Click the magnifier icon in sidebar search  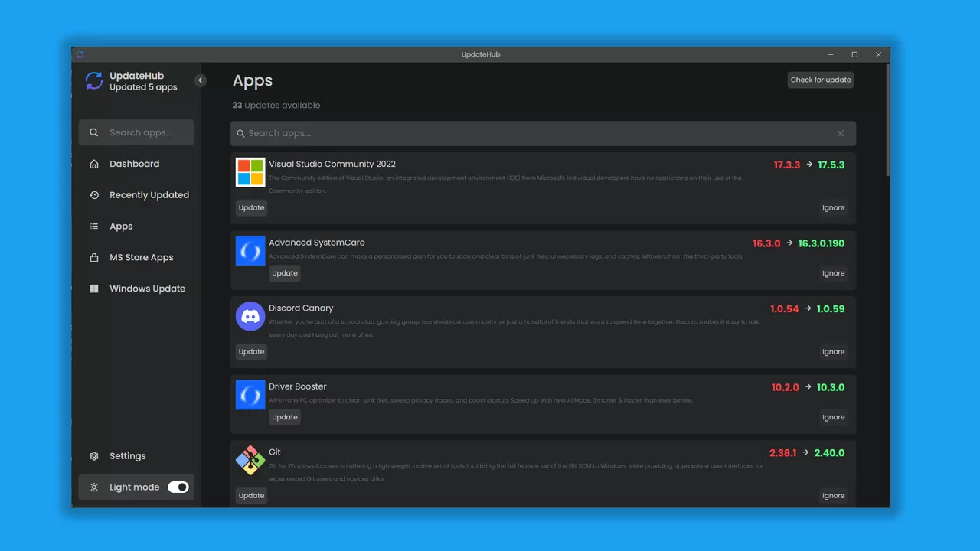click(x=93, y=132)
